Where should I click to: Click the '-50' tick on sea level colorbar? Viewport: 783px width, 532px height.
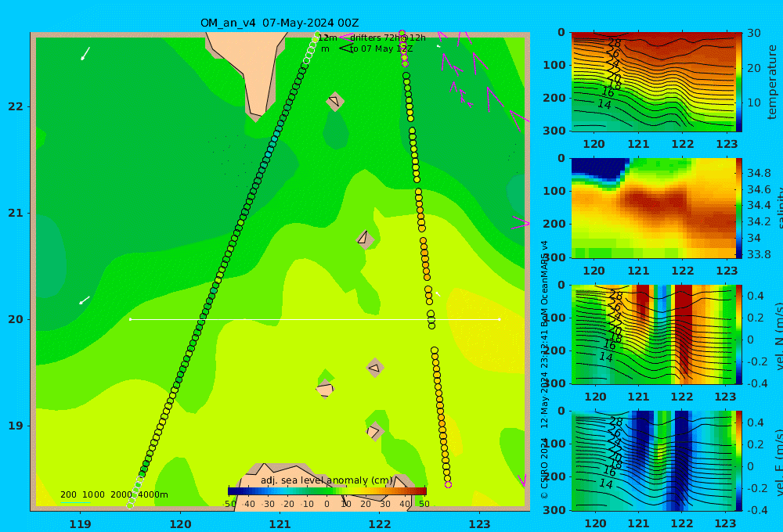point(229,504)
